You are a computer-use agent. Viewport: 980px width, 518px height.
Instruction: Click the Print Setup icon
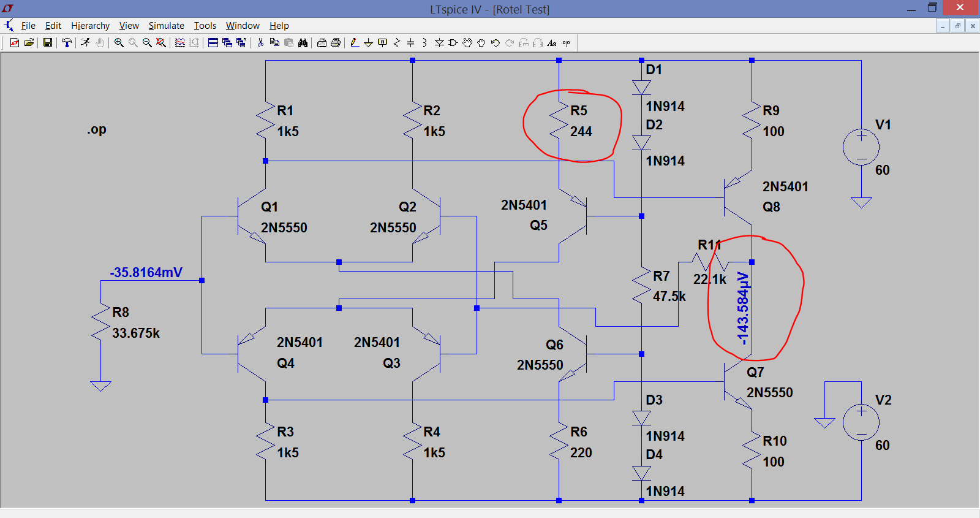click(x=322, y=43)
